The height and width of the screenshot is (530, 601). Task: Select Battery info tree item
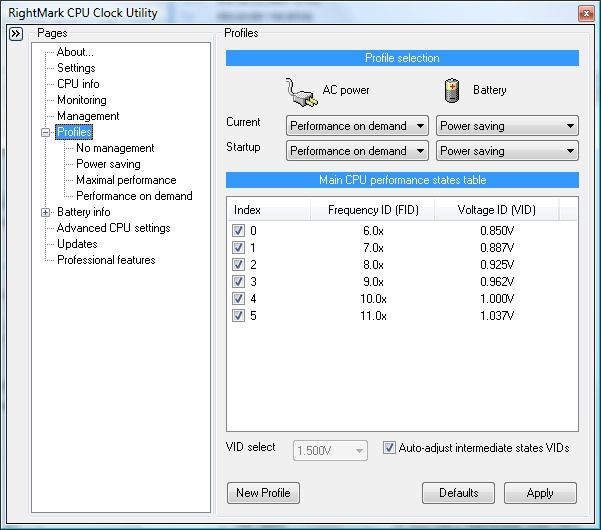tap(84, 212)
